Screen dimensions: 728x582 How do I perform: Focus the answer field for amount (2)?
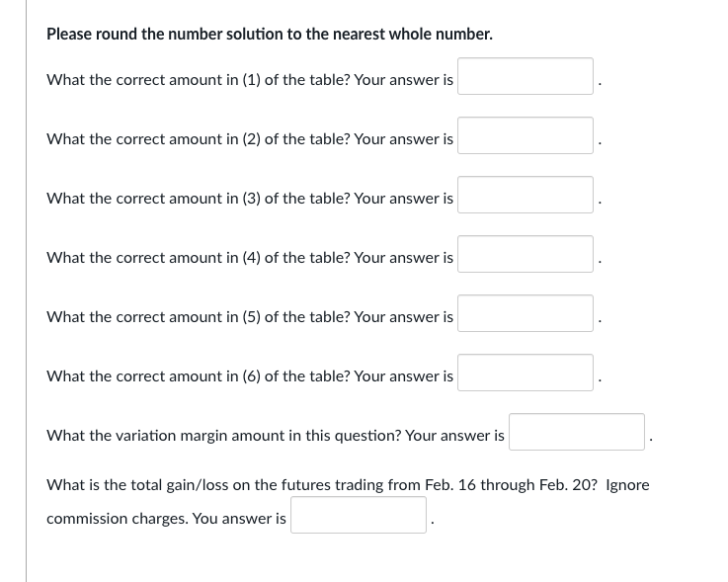pyautogui.click(x=526, y=135)
